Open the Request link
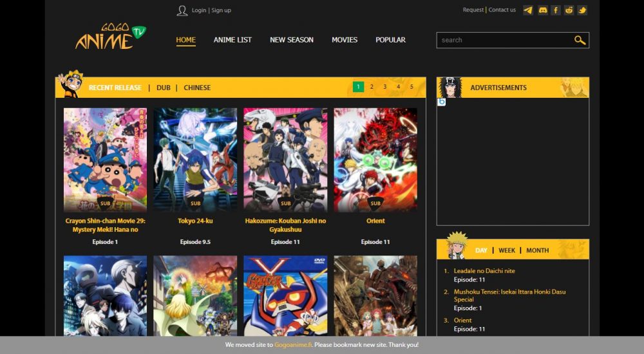 473,10
